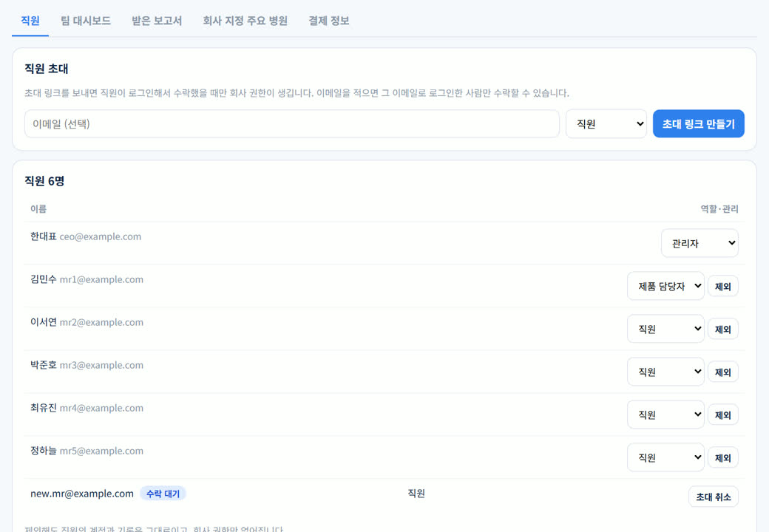Focus the 이메일 (선택) input field
The height and width of the screenshot is (532, 769).
pos(292,124)
